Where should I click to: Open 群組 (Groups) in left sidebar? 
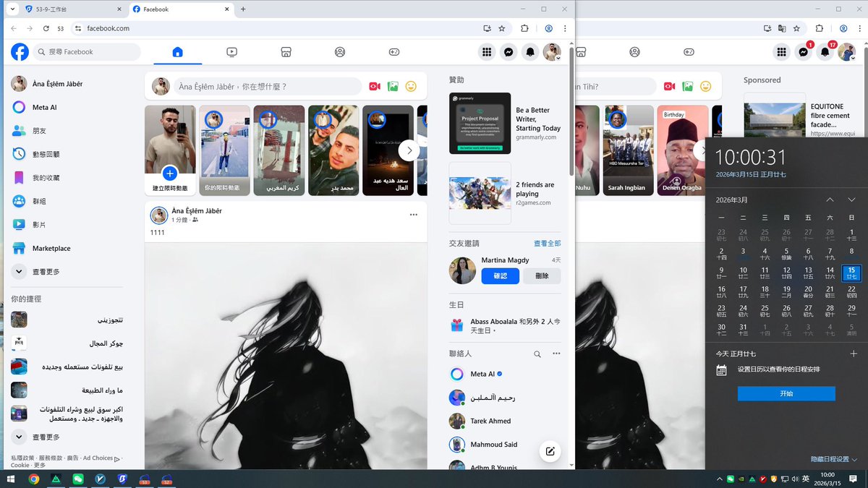coord(67,201)
